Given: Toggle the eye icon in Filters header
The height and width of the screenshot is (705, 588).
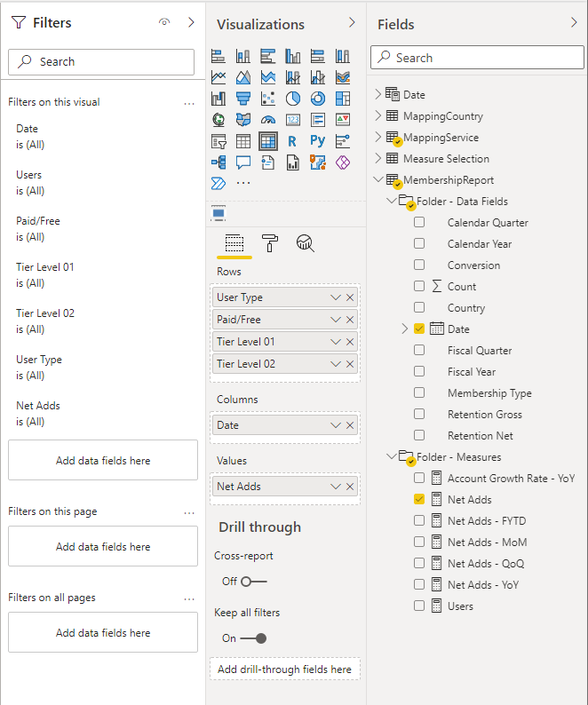Looking at the screenshot, I should click(164, 22).
